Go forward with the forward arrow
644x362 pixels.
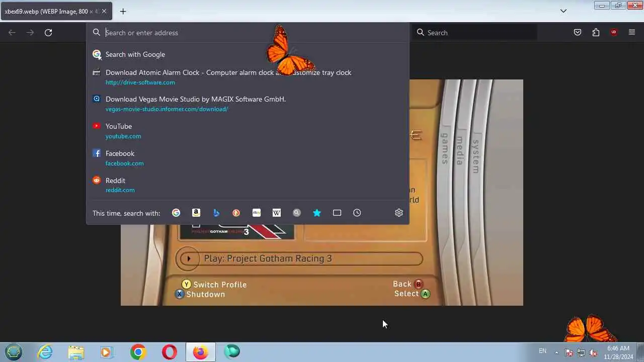(x=30, y=33)
